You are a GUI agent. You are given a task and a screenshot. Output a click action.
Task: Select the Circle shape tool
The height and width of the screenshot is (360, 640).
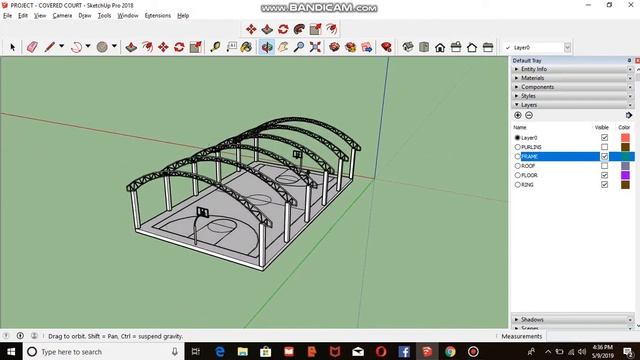(x=102, y=47)
